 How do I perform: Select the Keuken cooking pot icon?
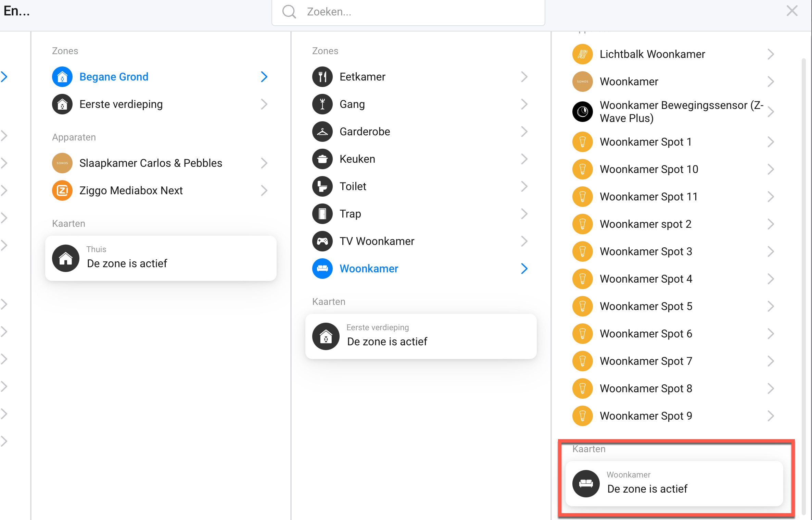(322, 159)
